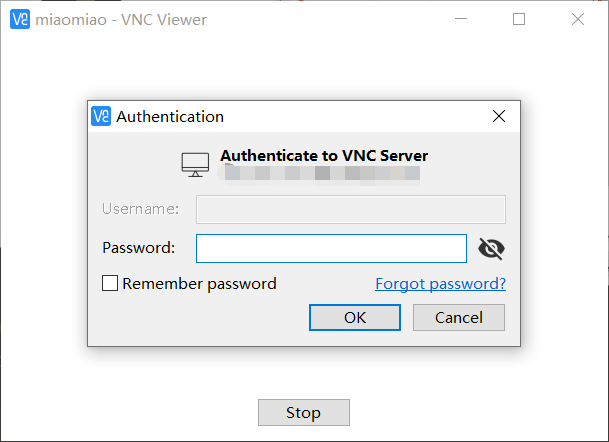Click the Password label
The image size is (609, 442).
tap(139, 248)
